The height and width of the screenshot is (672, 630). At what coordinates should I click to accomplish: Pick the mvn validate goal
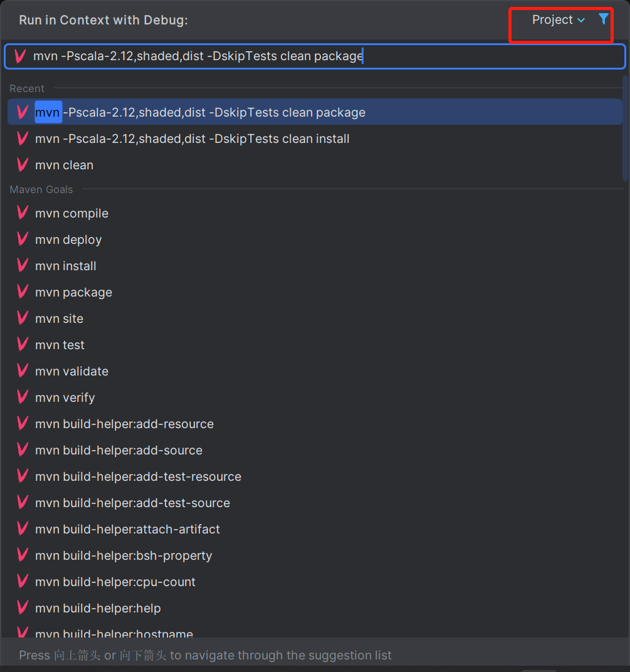pyautogui.click(x=71, y=371)
